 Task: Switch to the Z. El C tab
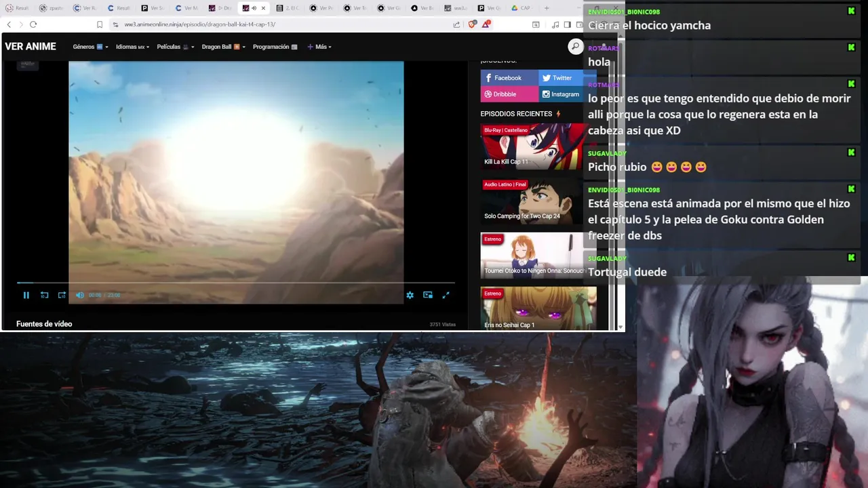click(289, 8)
